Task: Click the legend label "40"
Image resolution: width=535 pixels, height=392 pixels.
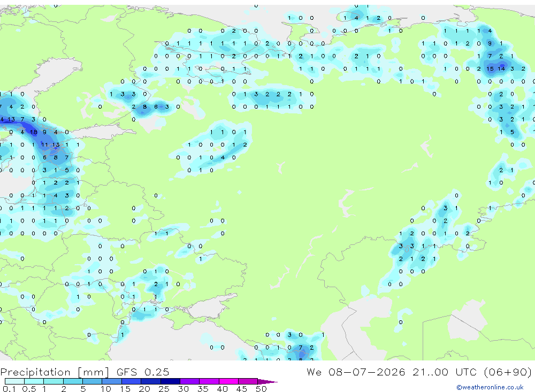Action: pyautogui.click(x=222, y=389)
